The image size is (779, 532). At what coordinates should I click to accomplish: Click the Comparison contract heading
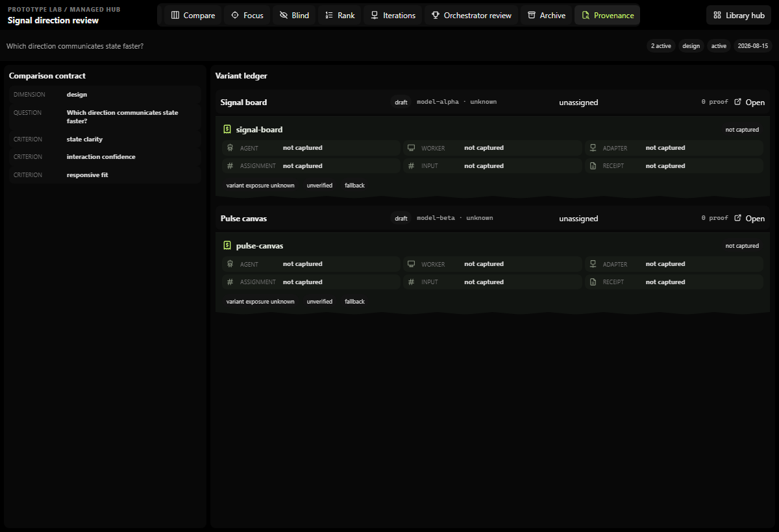[47, 76]
